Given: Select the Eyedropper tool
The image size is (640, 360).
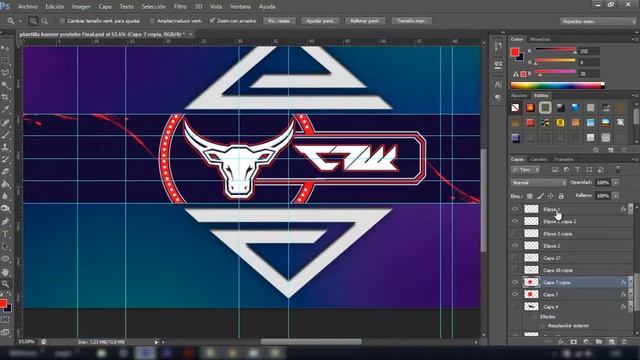Looking at the screenshot, I should click(x=5, y=109).
